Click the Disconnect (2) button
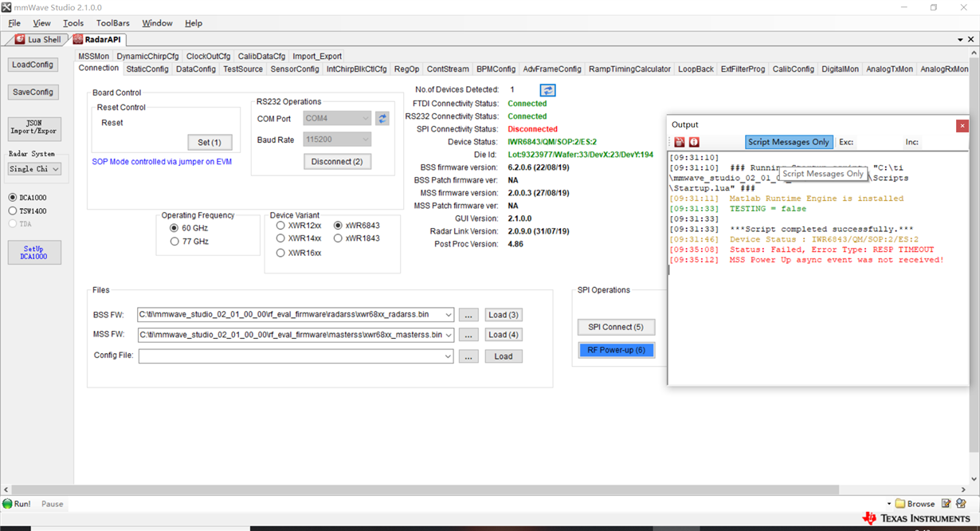Image resolution: width=980 pixels, height=531 pixels. pos(337,162)
